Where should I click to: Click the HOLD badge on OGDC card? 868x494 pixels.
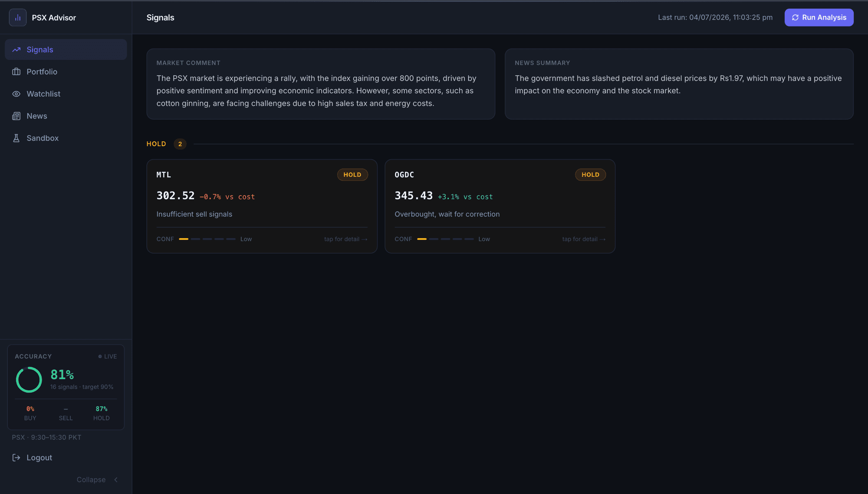590,175
